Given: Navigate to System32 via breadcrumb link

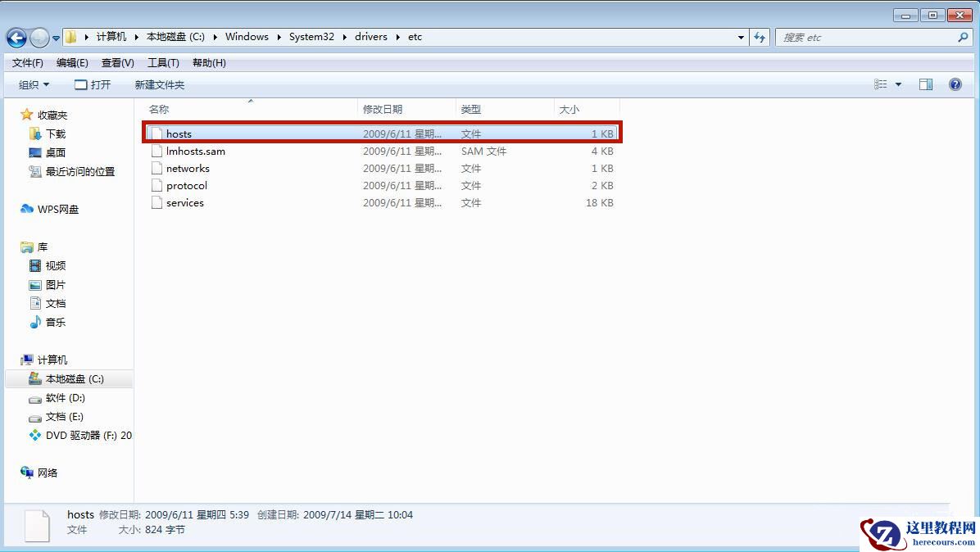Looking at the screenshot, I should pyautogui.click(x=311, y=36).
